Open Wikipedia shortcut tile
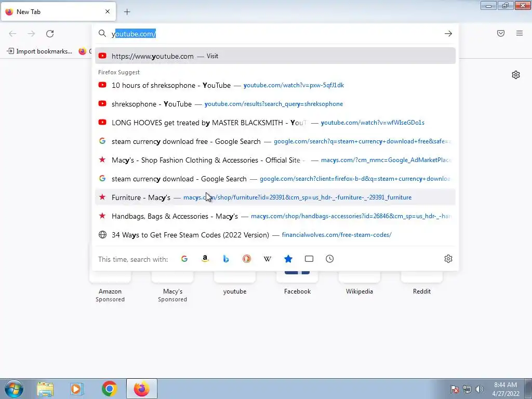Image resolution: width=532 pixels, height=399 pixels. pos(360,284)
